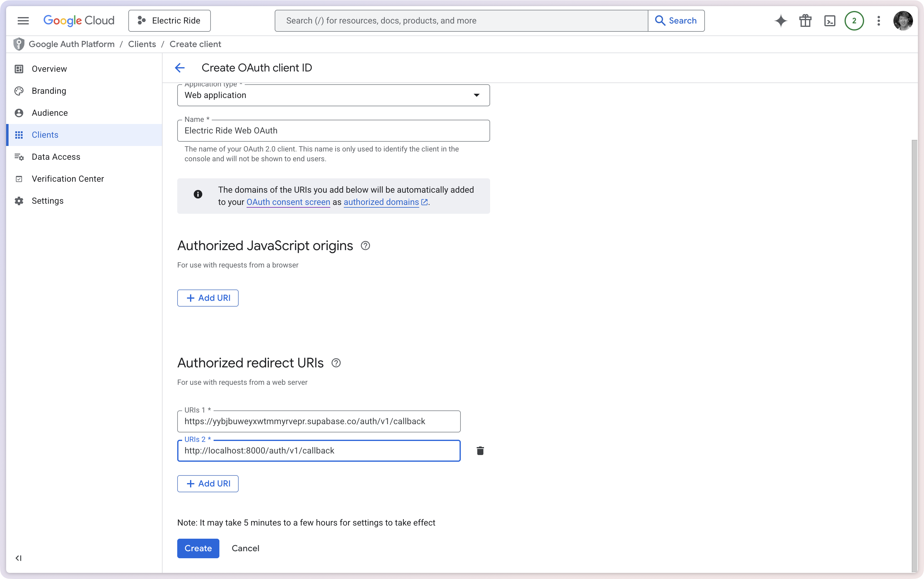Open the Electric Ride project picker

click(169, 21)
